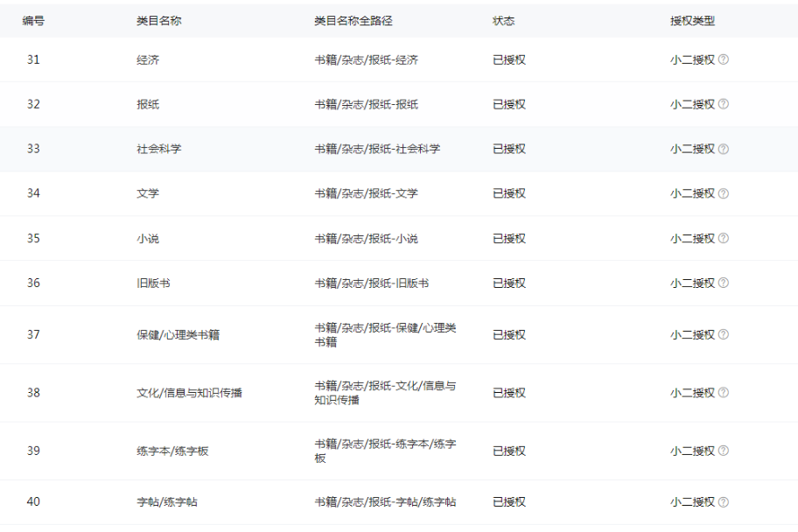Image resolution: width=798 pixels, height=532 pixels.
Task: Click the 编号 column header
Action: click(33, 21)
